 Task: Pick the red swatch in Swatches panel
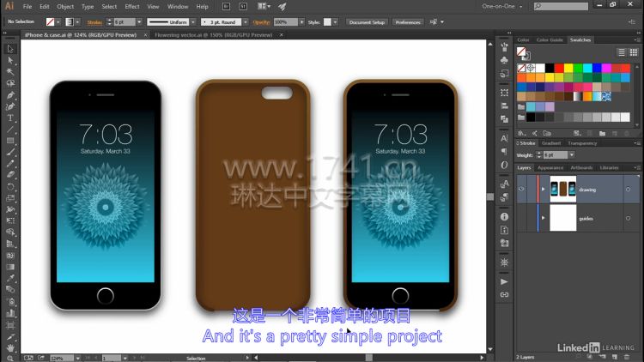559,68
